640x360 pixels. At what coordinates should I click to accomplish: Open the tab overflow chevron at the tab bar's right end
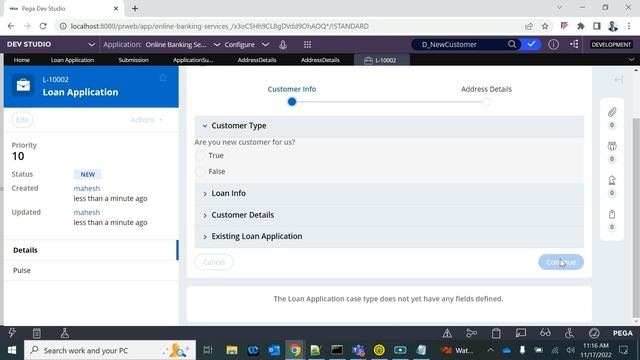pyautogui.click(x=631, y=60)
